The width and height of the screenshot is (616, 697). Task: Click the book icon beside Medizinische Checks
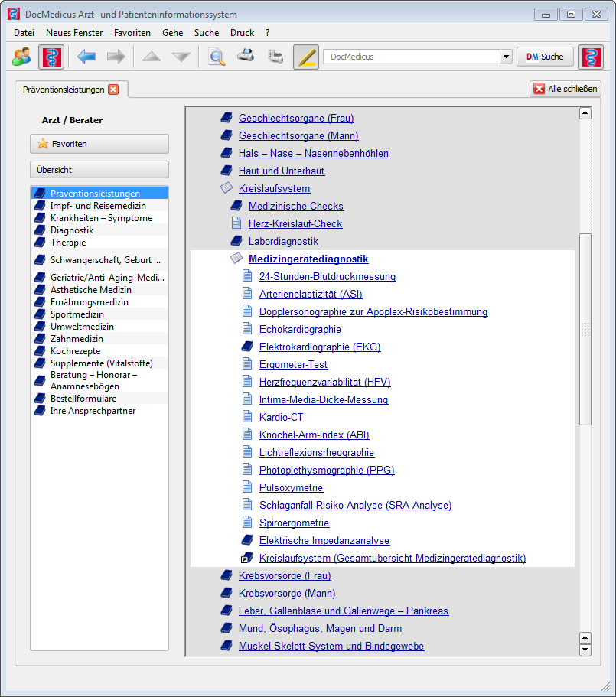tap(236, 206)
